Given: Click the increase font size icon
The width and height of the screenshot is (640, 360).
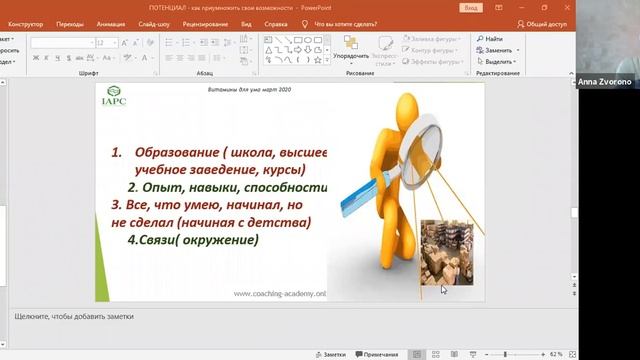Looking at the screenshot, I should (124, 43).
